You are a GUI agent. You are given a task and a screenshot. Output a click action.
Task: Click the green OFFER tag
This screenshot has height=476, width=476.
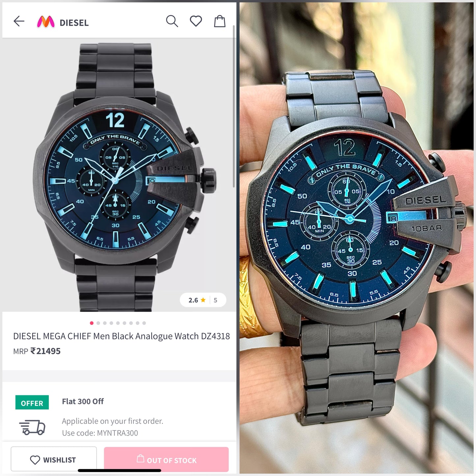point(32,403)
